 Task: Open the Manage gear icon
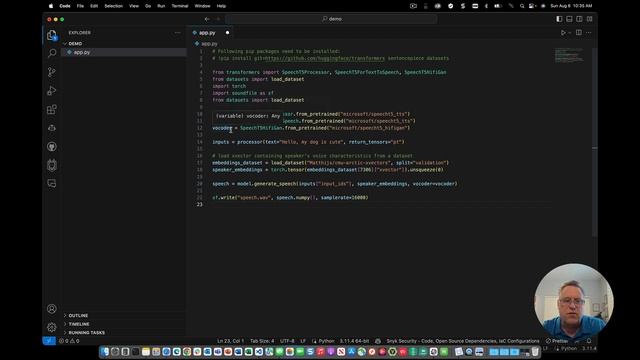[x=52, y=327]
